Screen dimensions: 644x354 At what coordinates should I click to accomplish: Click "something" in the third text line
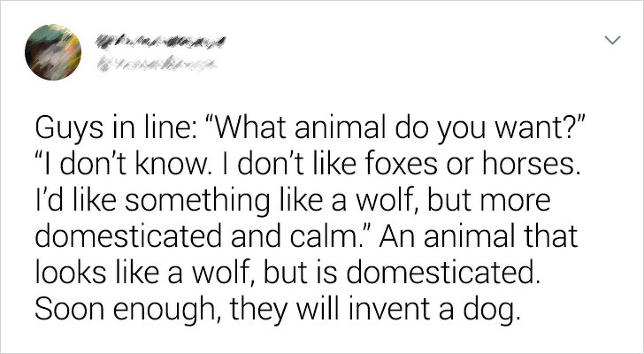(197, 201)
